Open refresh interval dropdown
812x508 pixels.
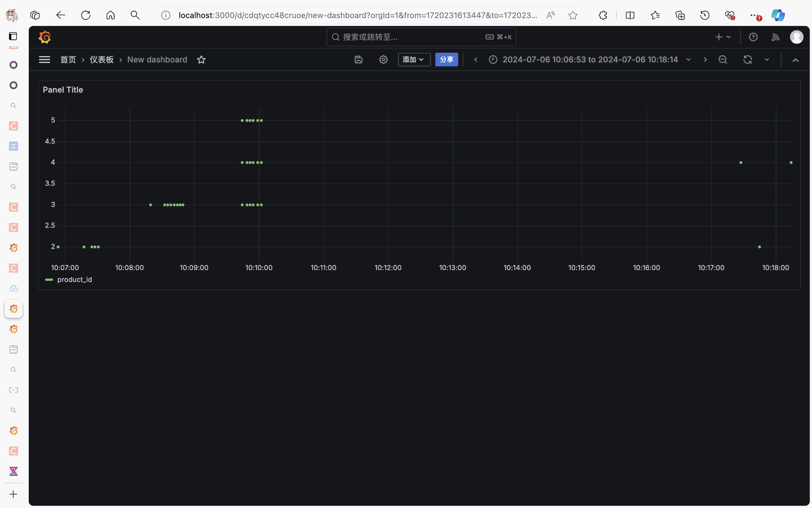point(767,60)
